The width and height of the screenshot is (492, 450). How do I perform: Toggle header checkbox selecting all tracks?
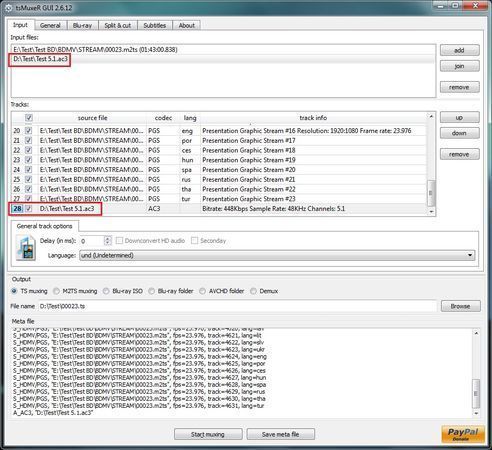(29, 118)
